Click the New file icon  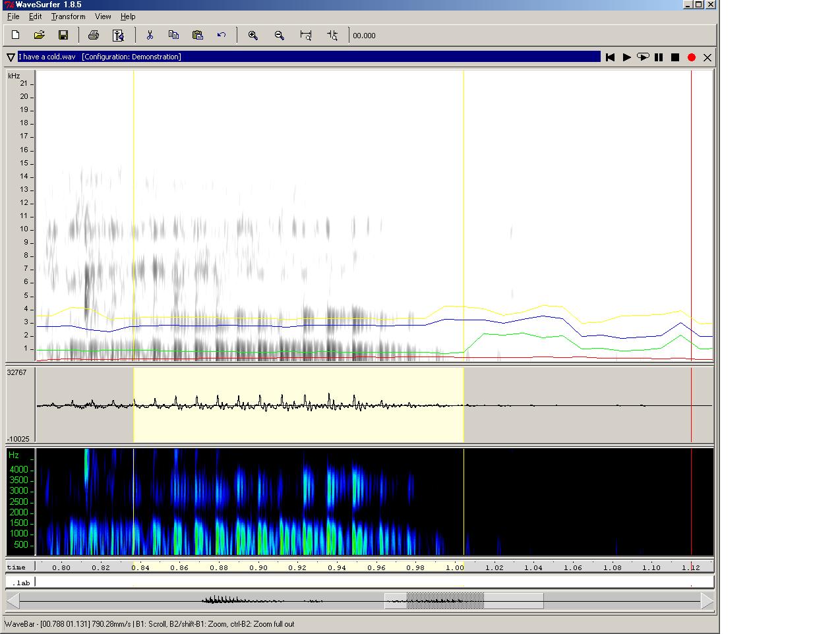[16, 35]
